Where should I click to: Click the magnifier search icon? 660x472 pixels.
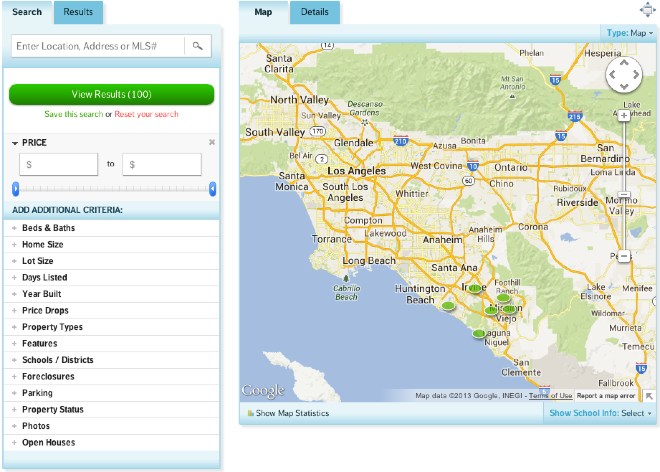coord(198,46)
